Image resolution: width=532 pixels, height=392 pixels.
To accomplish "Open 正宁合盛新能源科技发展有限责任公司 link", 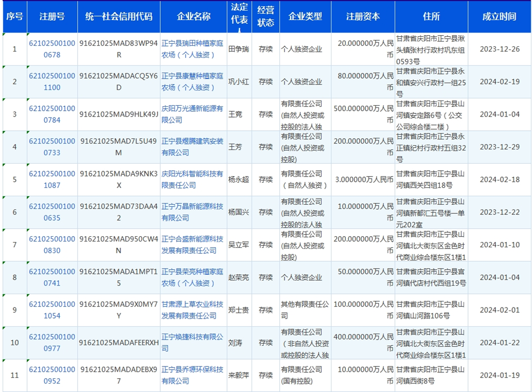I will pos(192,245).
